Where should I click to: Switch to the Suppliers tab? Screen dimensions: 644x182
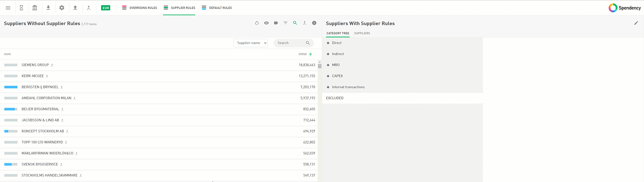pyautogui.click(x=362, y=33)
